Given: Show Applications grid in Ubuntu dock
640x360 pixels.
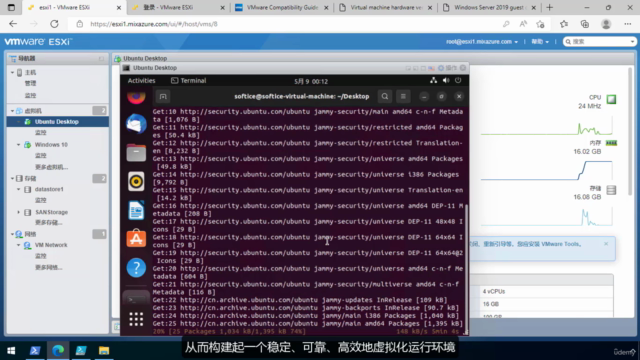Looking at the screenshot, I should [x=136, y=319].
